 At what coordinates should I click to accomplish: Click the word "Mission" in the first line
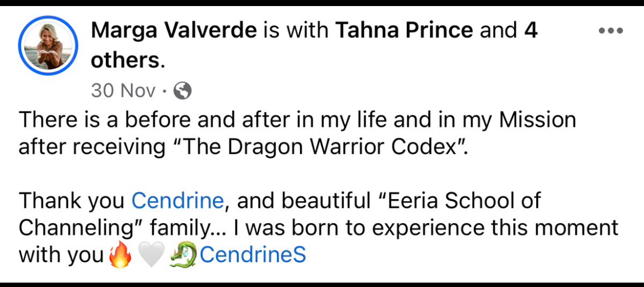point(537,120)
